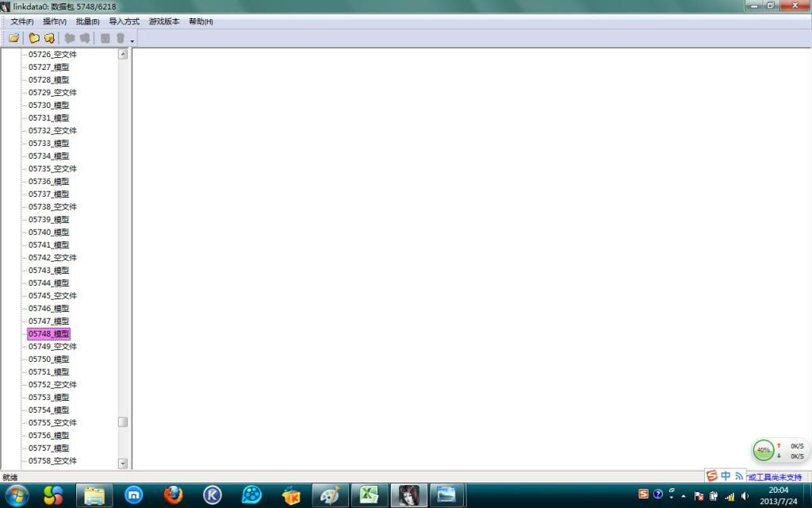Open the Excel taskbar icon

tap(369, 495)
